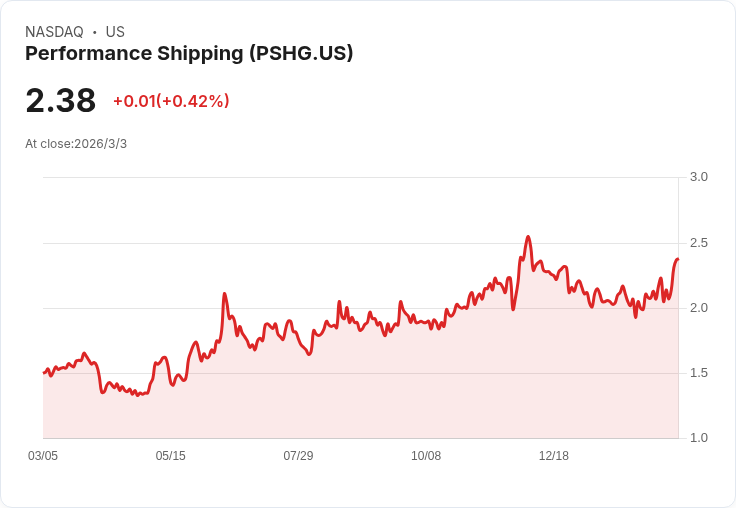Viewport: 736px width, 508px height.
Task: Click the 2.0 price axis label
Action: [x=699, y=308]
